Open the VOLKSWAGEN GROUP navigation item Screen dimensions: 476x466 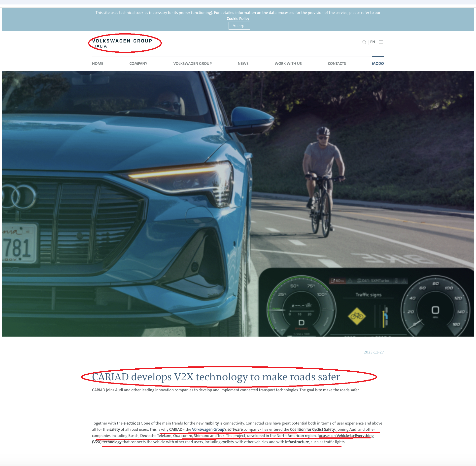click(x=192, y=64)
